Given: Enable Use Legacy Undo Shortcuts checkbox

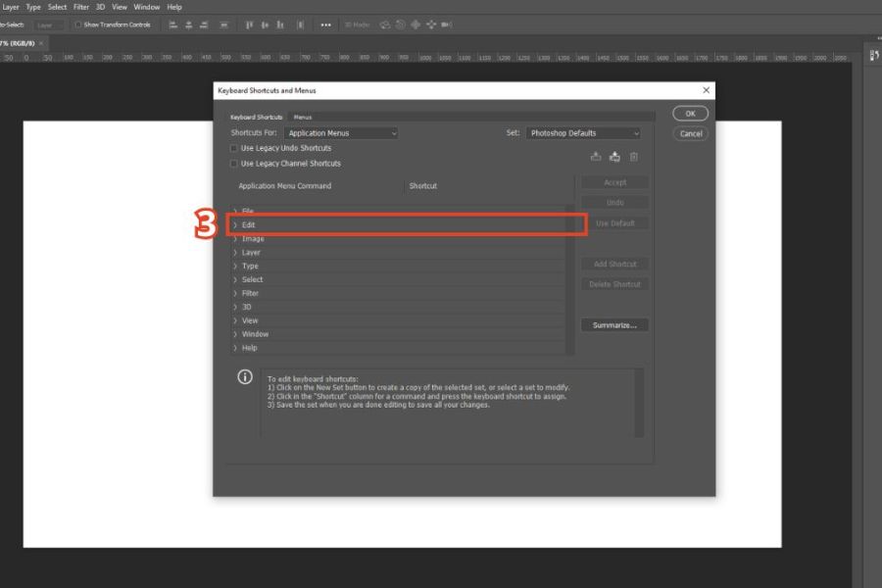Looking at the screenshot, I should 233,148.
